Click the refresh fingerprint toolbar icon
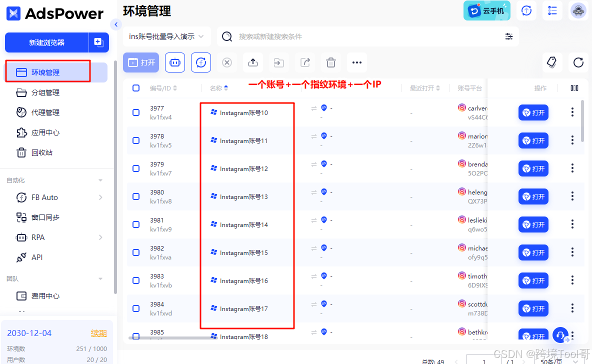The image size is (592, 364). pos(201,62)
